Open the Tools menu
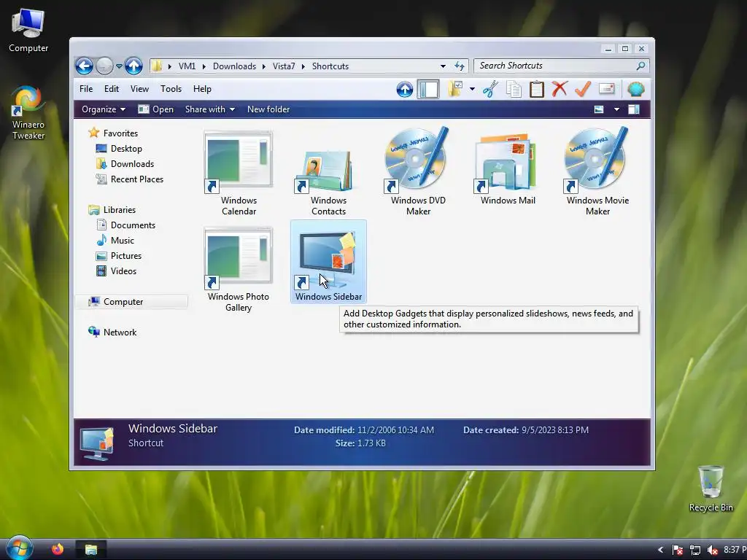 (x=171, y=89)
